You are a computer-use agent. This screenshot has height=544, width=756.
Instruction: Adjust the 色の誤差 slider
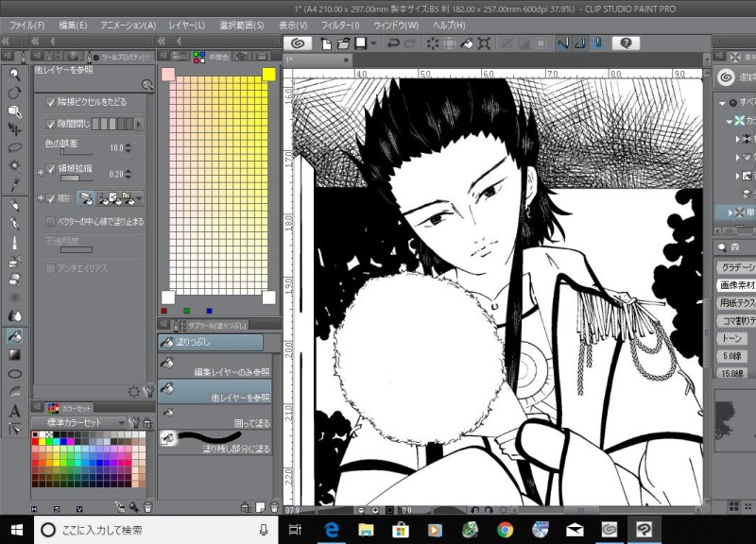76,153
